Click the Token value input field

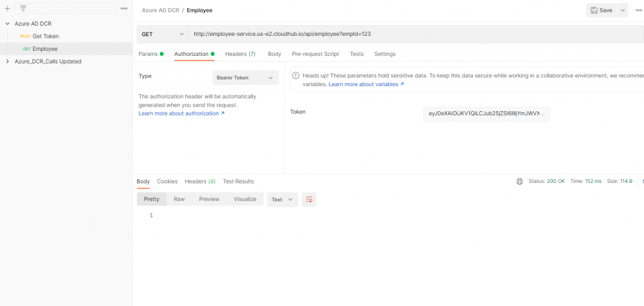tap(486, 114)
